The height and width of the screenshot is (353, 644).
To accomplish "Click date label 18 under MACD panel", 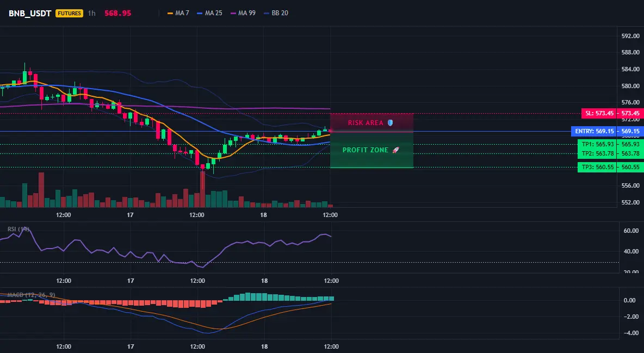I will [x=264, y=346].
